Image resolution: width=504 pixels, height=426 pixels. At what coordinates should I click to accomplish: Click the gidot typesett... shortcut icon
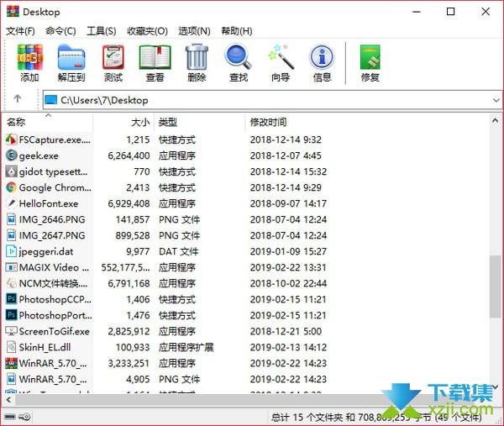pyautogui.click(x=11, y=171)
